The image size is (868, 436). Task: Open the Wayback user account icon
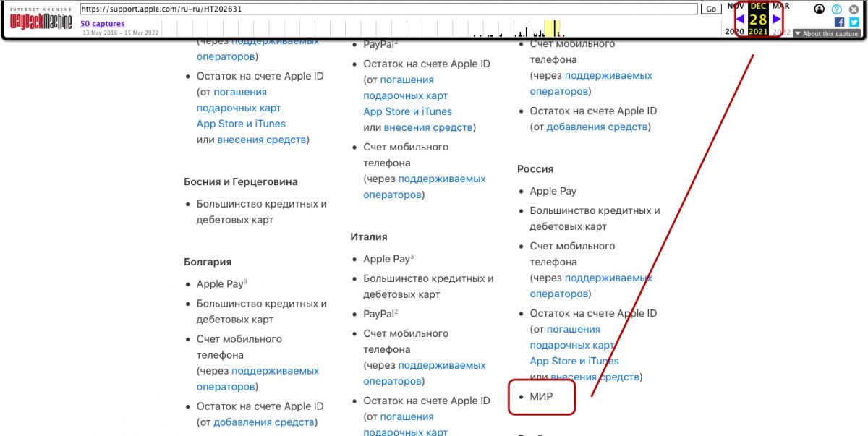[x=819, y=9]
